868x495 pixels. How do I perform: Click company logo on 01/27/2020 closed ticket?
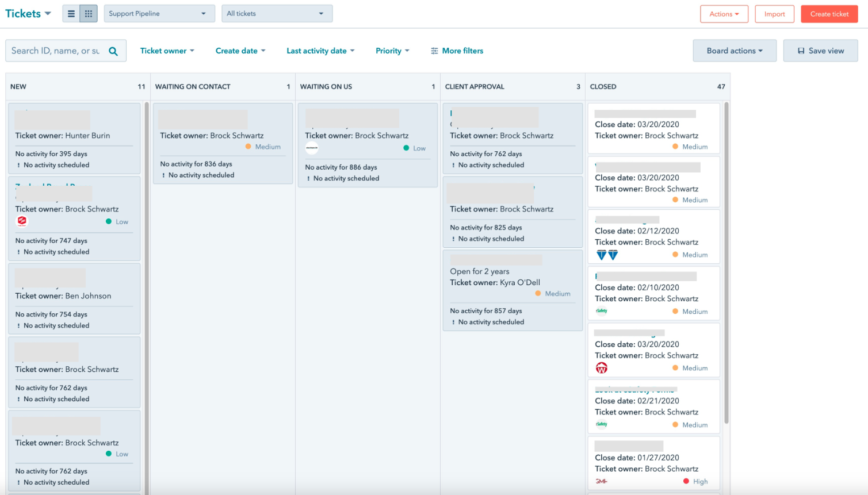point(602,481)
